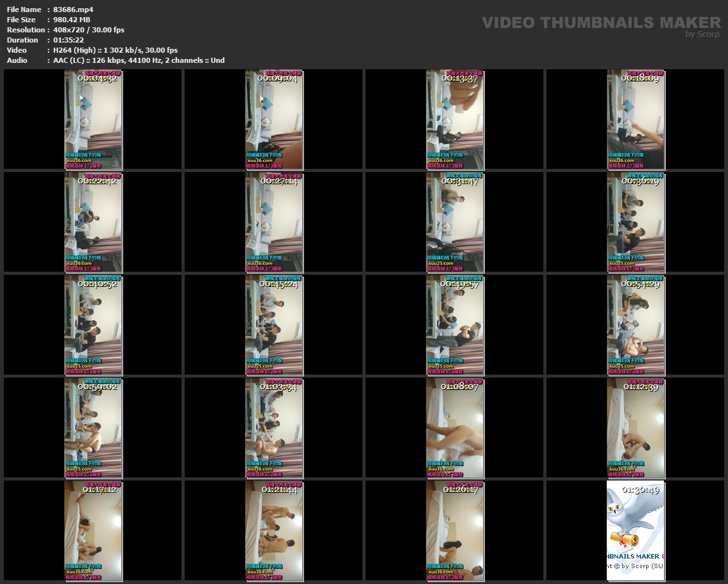Choose the frame stamped 00:18:09
Screen dimensions: 728x584
click(635, 120)
